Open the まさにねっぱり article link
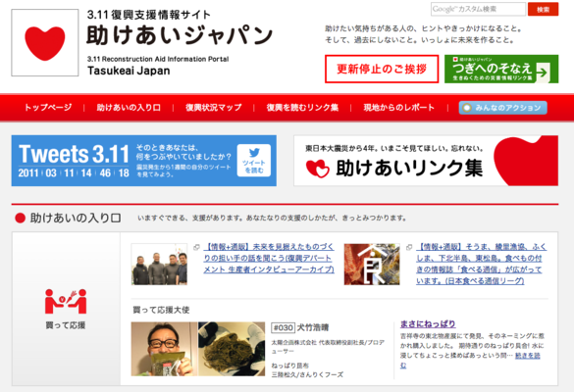574x392 pixels. [428, 324]
